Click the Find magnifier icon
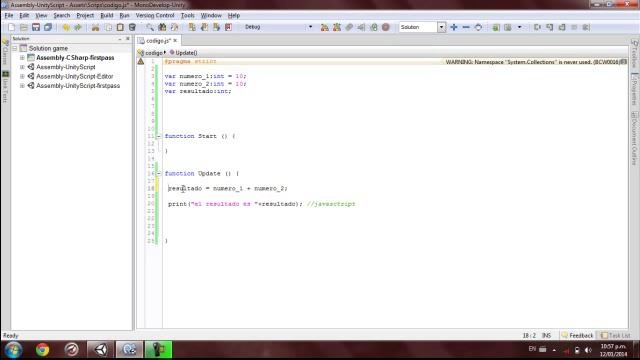Screen dimensions: 640x360 [x=150, y=27]
